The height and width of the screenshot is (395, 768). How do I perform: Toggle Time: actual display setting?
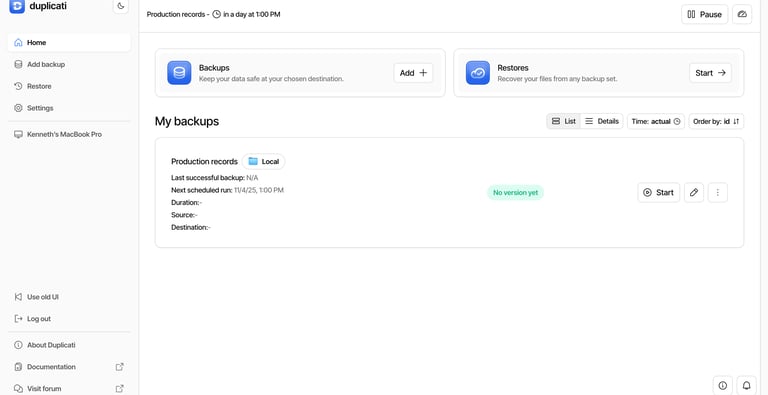(656, 121)
